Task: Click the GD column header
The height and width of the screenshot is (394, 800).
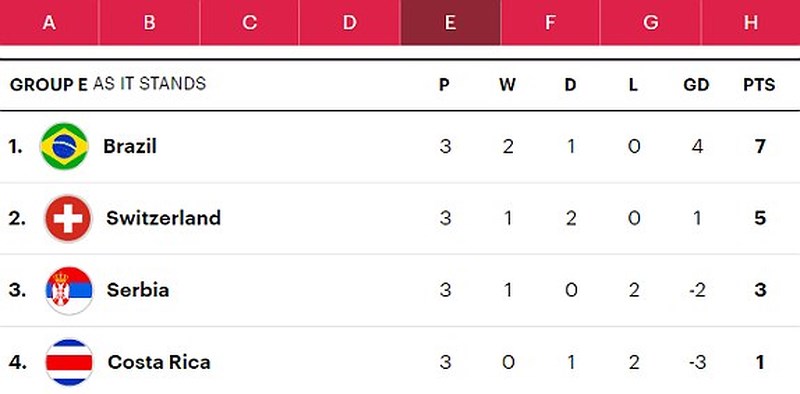Action: click(696, 85)
